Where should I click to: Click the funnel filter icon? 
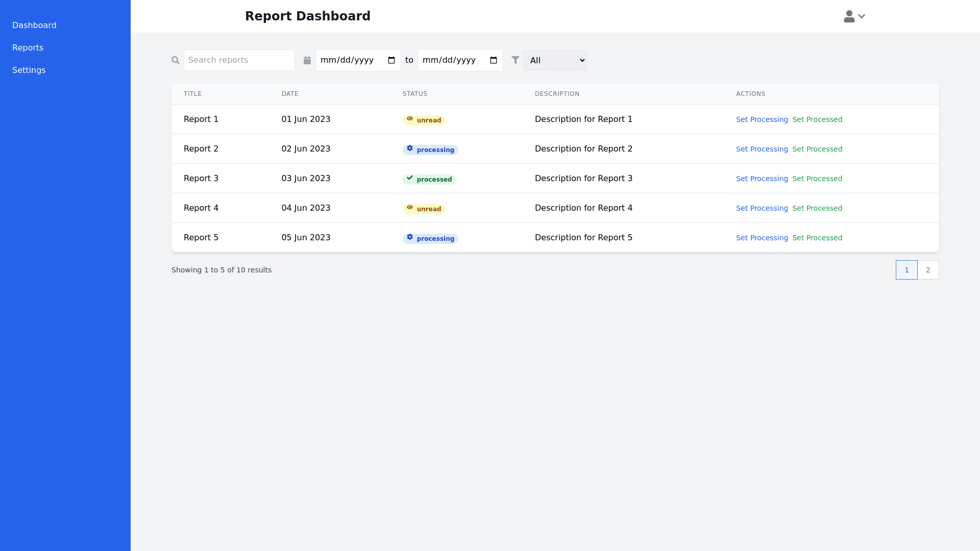point(516,60)
